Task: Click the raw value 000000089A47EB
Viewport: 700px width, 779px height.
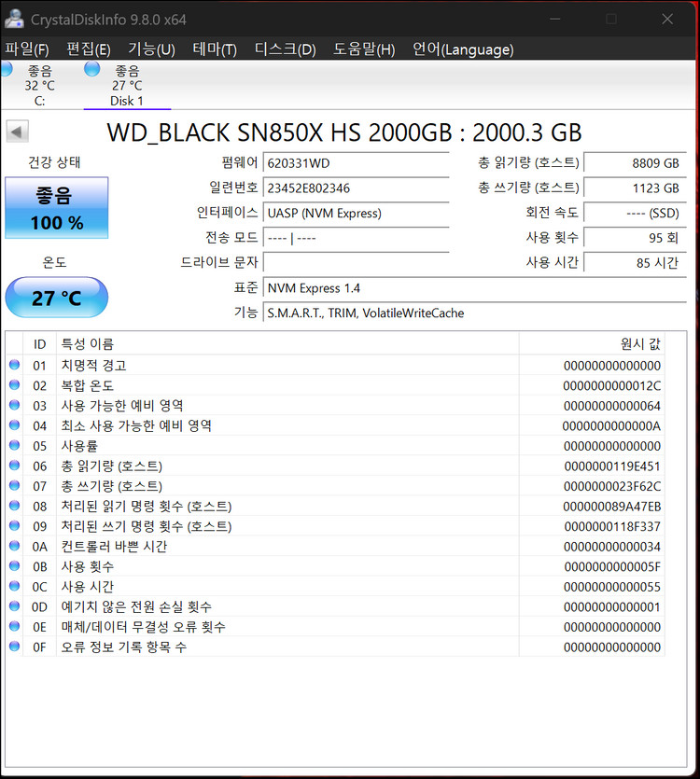Action: click(x=611, y=507)
